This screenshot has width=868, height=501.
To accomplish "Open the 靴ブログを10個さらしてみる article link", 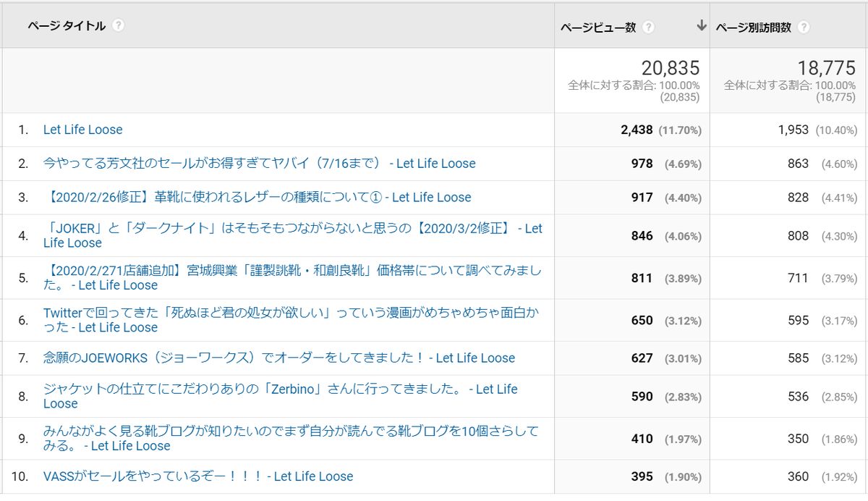I will (291, 438).
